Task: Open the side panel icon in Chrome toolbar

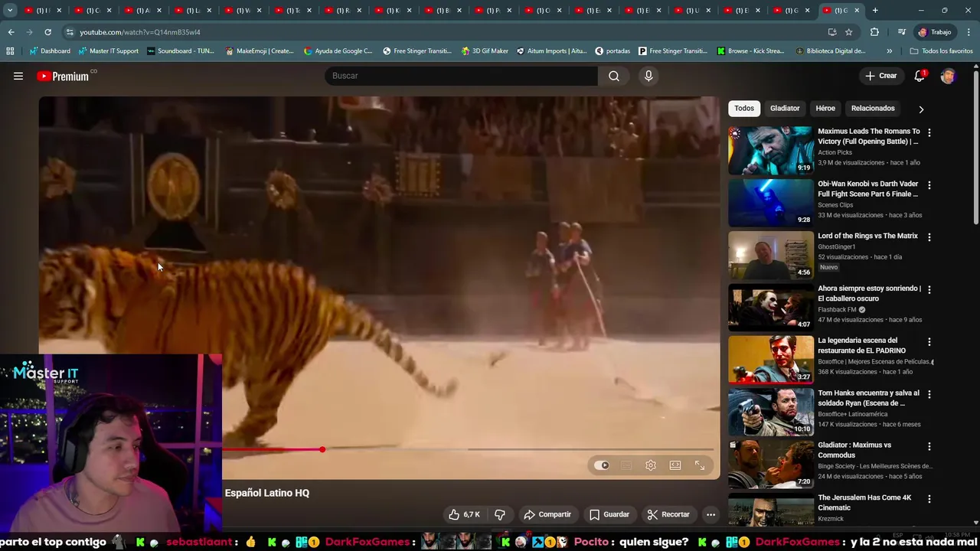Action: pyautogui.click(x=901, y=32)
